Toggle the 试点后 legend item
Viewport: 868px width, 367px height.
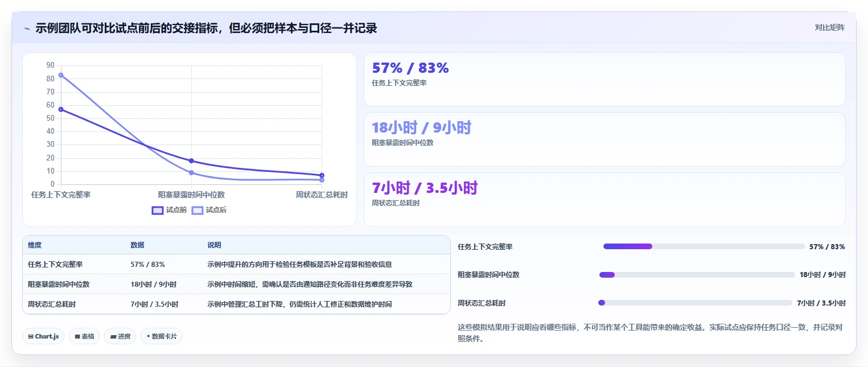[x=209, y=210]
